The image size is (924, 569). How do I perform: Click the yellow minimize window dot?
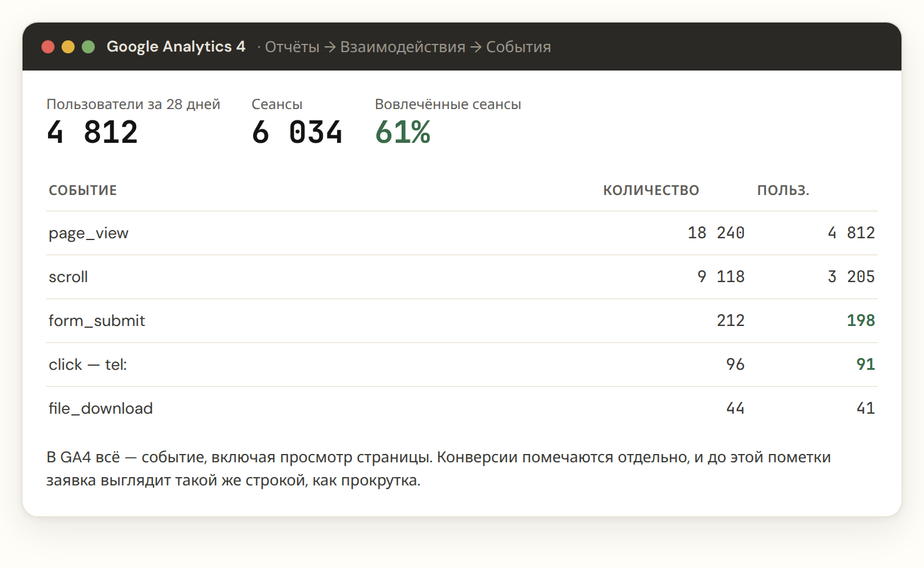(68, 47)
